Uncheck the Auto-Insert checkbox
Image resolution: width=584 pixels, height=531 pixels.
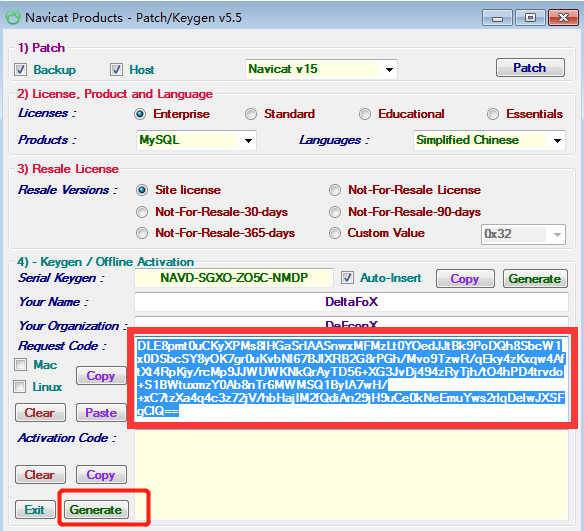point(347,278)
